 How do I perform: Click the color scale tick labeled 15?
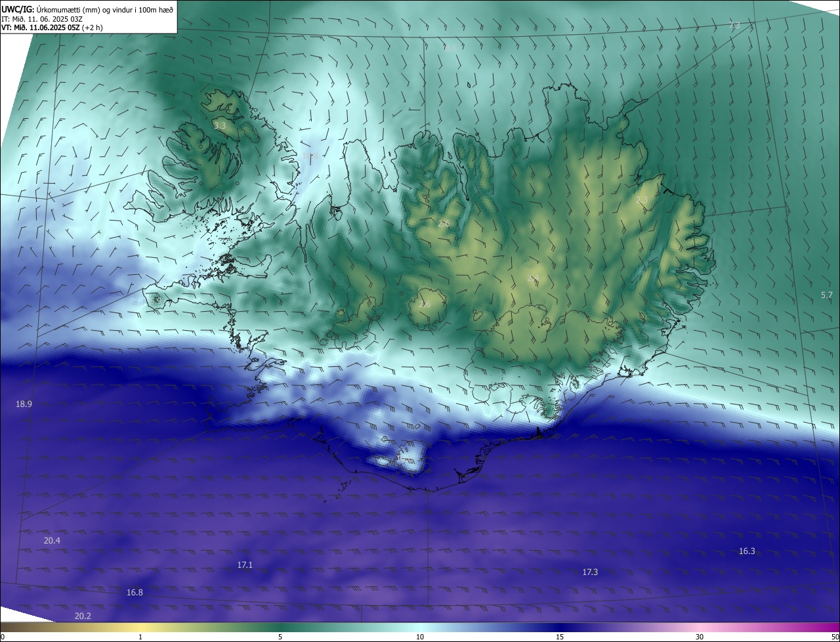pos(560,637)
